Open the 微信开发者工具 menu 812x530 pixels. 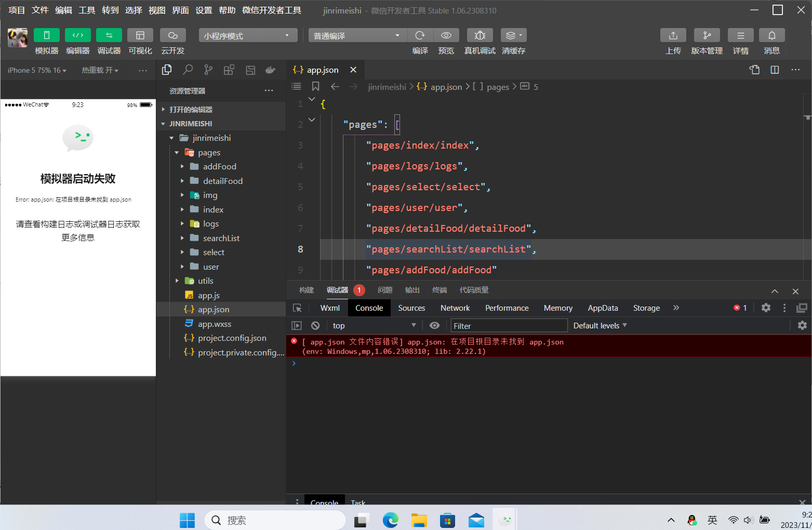pos(272,10)
